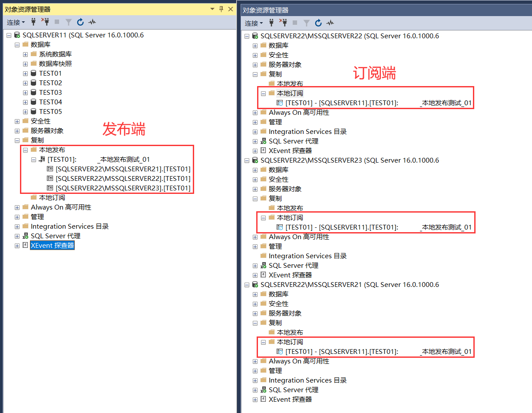532x413 pixels.
Task: Click the stop square icon in SQLSERVER22 panel toolbar
Action: (x=295, y=23)
